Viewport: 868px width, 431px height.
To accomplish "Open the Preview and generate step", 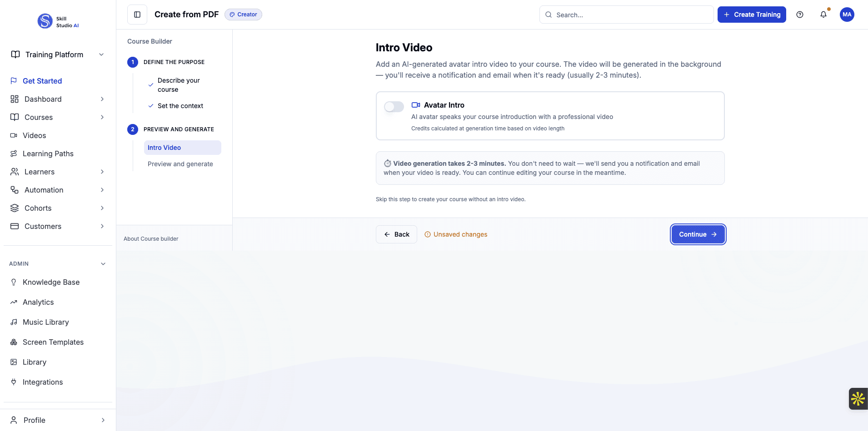I will [x=180, y=164].
